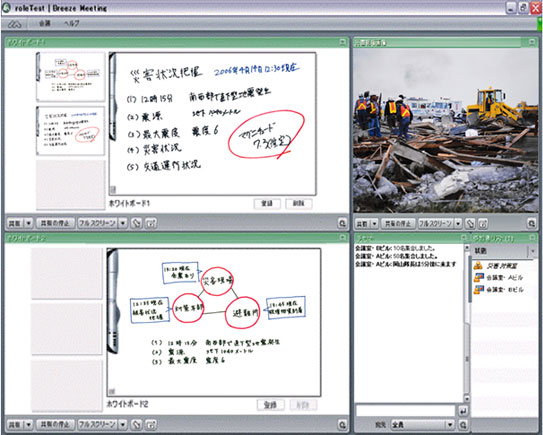Open the 共有 share dropdown arrow in Whiteboard 1
This screenshot has height=435, width=543.
click(29, 223)
